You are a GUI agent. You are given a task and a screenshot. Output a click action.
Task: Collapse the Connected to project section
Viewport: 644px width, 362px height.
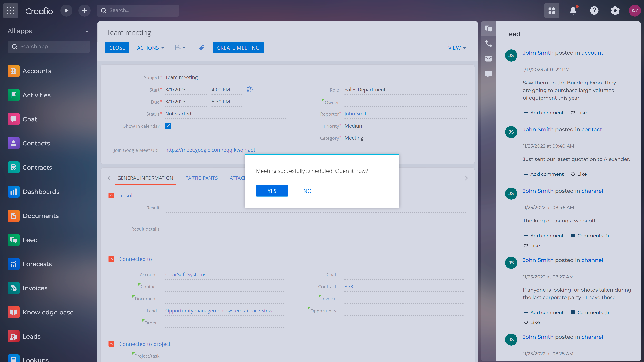pos(111,344)
